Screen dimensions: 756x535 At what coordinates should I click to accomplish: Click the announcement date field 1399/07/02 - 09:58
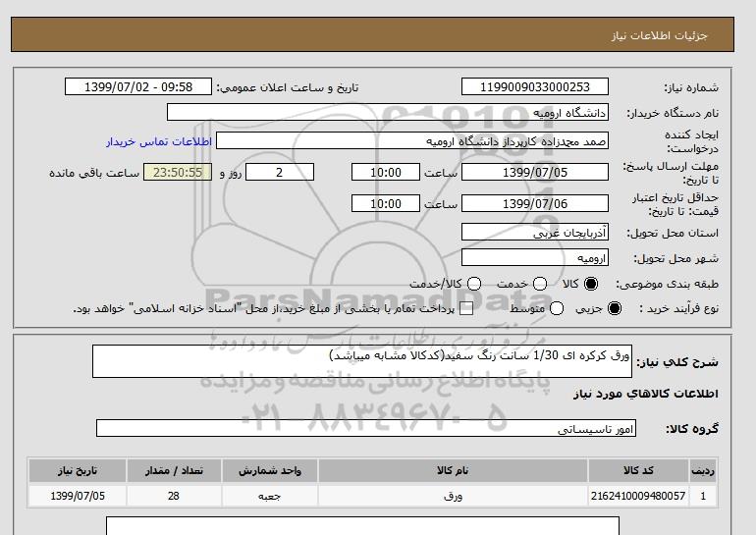(x=138, y=86)
